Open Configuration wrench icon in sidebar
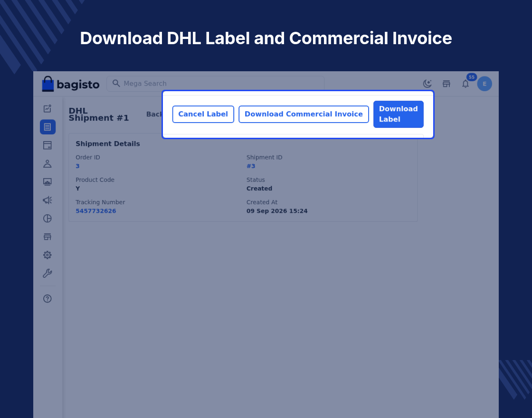 [47, 274]
